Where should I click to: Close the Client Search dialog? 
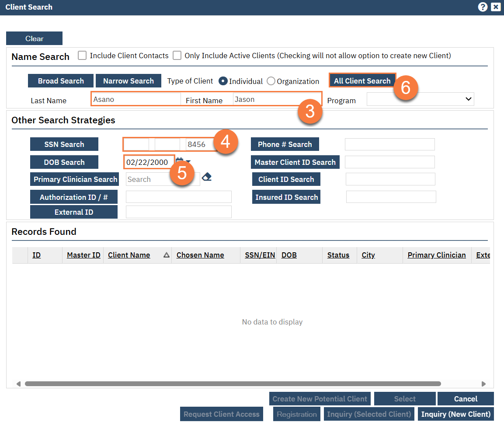(496, 7)
